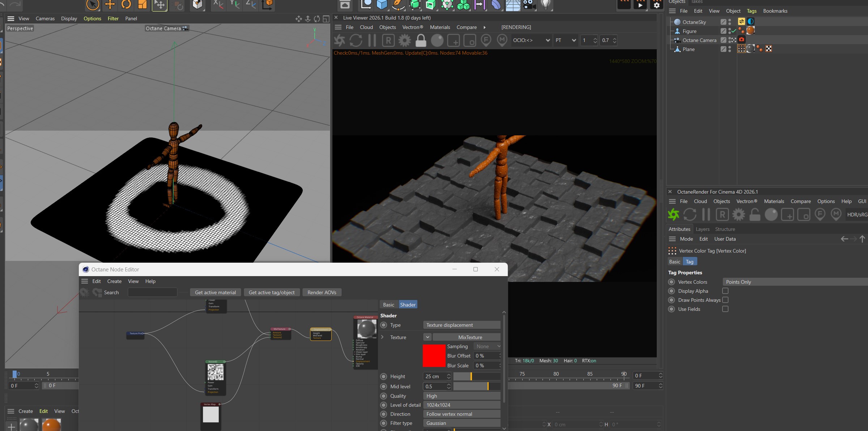Open the displacement Type dropdown
The image size is (868, 431).
click(461, 325)
